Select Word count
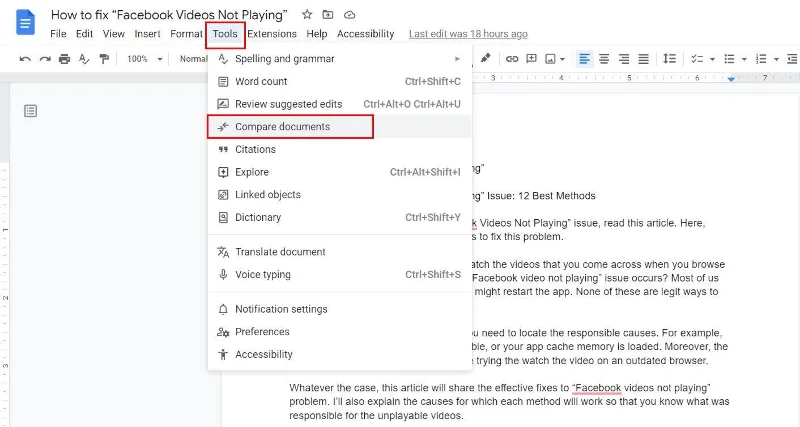This screenshot has height=427, width=800. pyautogui.click(x=339, y=81)
